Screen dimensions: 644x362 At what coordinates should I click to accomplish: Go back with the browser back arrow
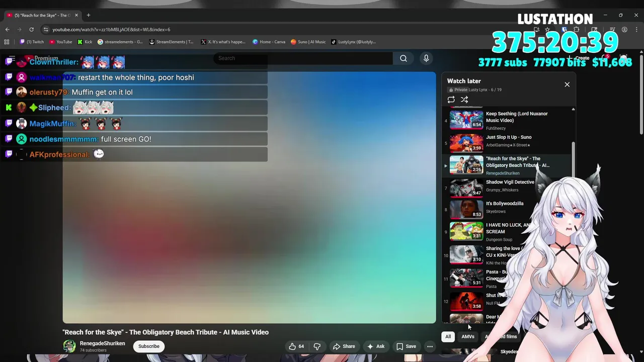(8, 30)
